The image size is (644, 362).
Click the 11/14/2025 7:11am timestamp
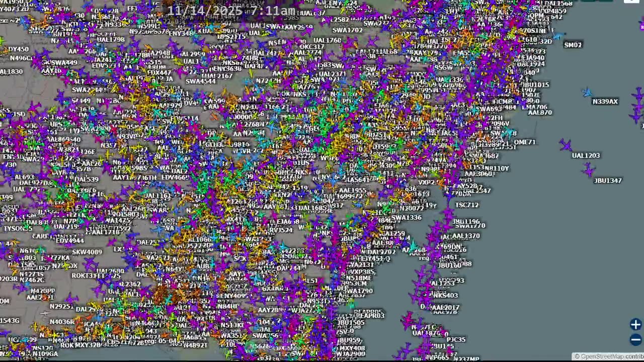click(x=231, y=11)
